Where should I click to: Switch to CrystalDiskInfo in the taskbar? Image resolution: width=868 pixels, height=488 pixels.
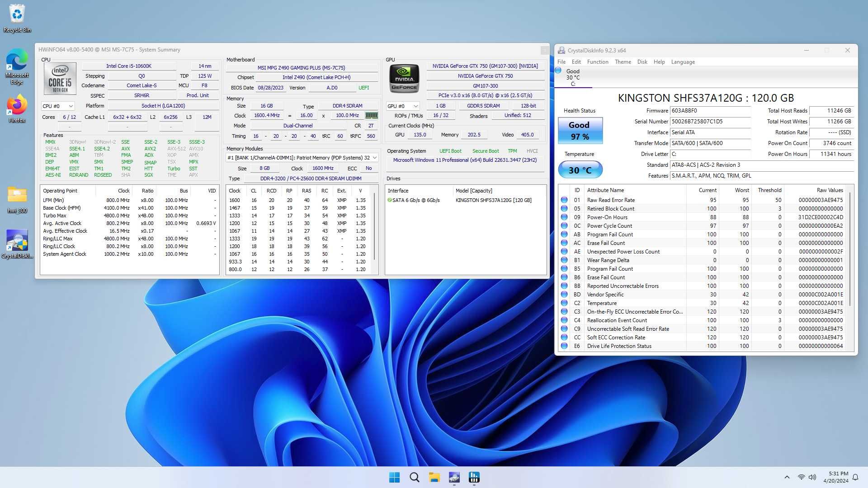pos(454,477)
